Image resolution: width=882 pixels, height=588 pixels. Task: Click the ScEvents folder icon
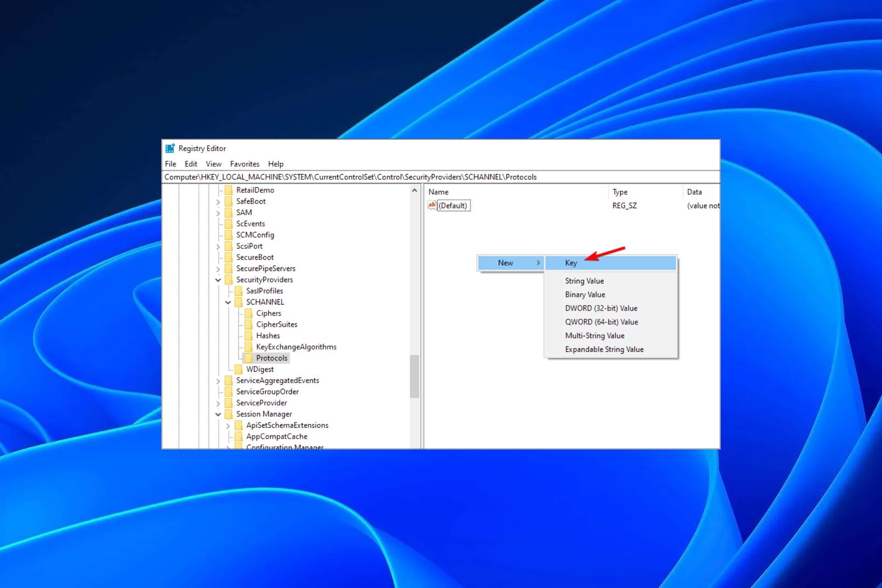pos(229,224)
